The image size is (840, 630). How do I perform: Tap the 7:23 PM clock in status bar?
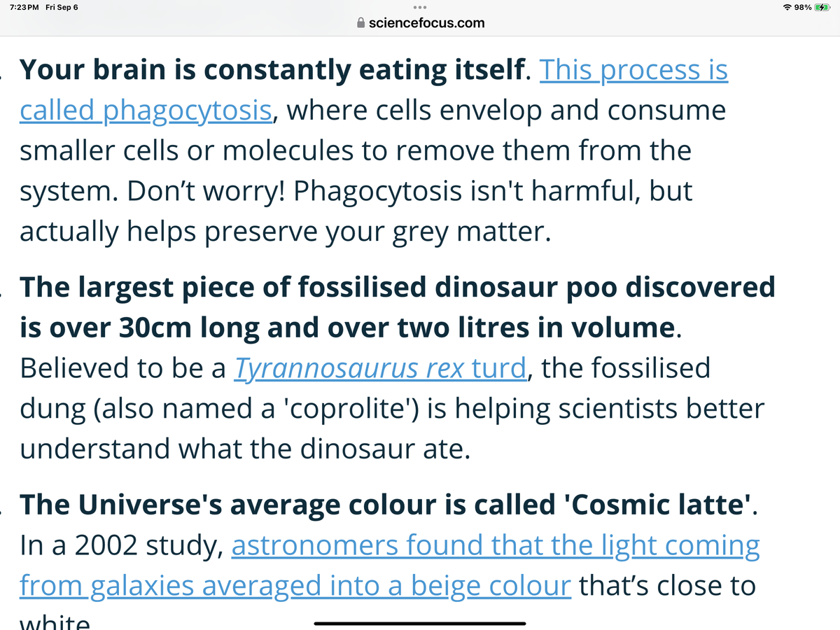(x=23, y=7)
